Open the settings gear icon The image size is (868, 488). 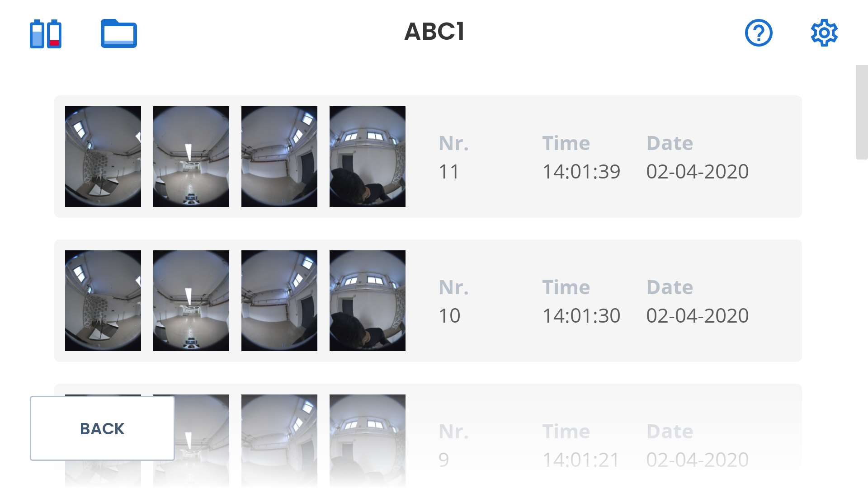pyautogui.click(x=824, y=33)
